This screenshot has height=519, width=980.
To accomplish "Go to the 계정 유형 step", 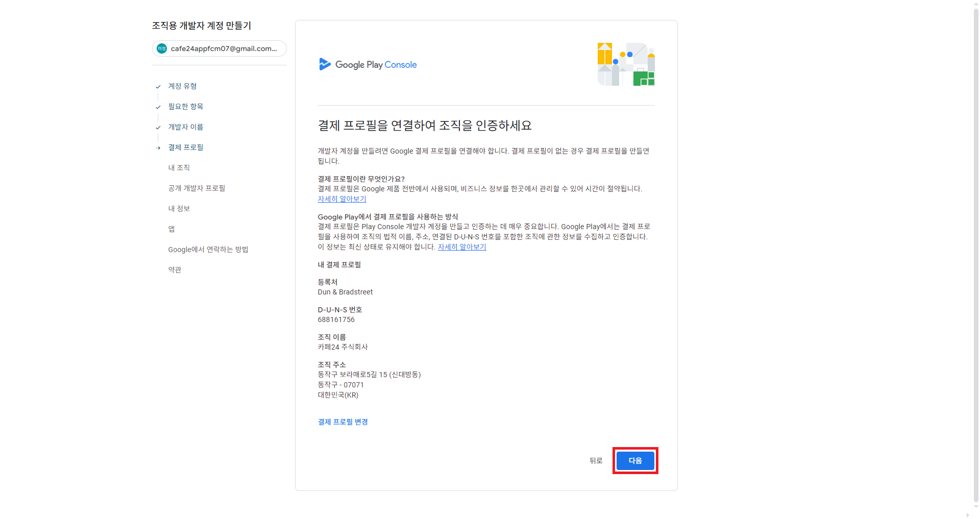I will click(182, 86).
